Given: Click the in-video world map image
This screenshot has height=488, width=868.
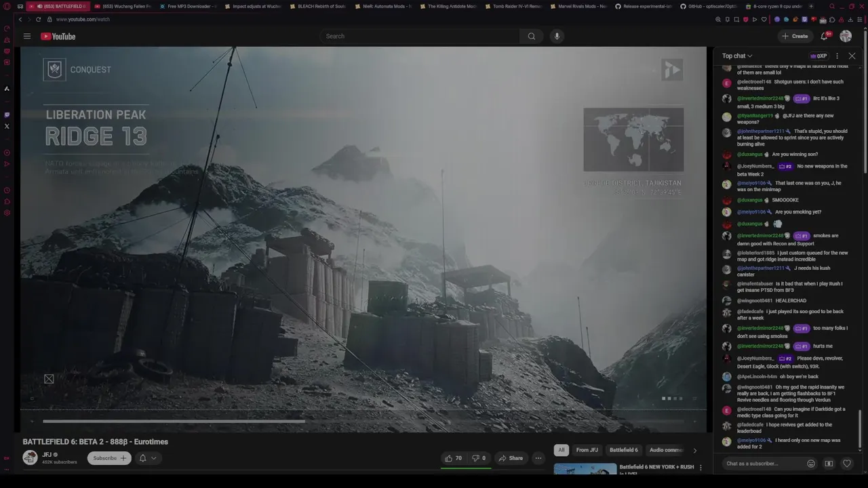Looking at the screenshot, I should coord(633,140).
